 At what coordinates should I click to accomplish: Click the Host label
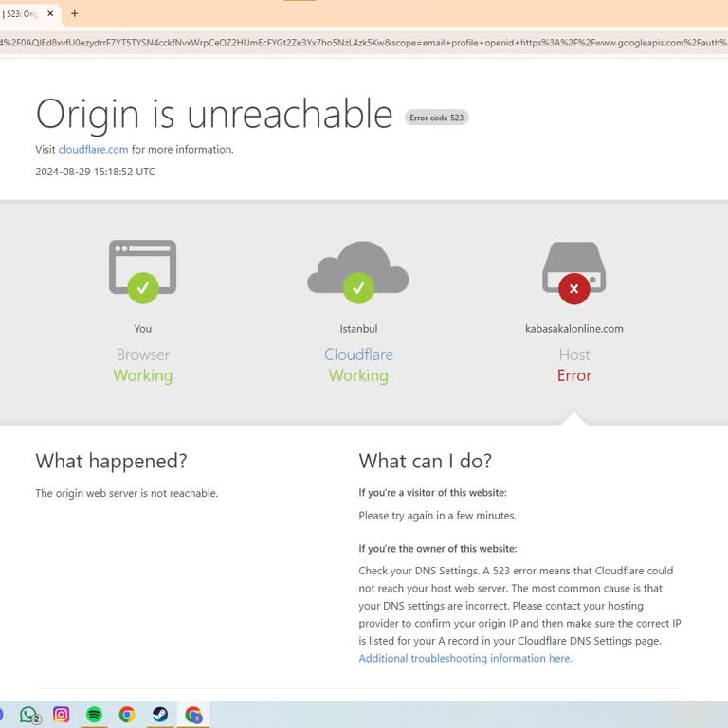pyautogui.click(x=574, y=355)
